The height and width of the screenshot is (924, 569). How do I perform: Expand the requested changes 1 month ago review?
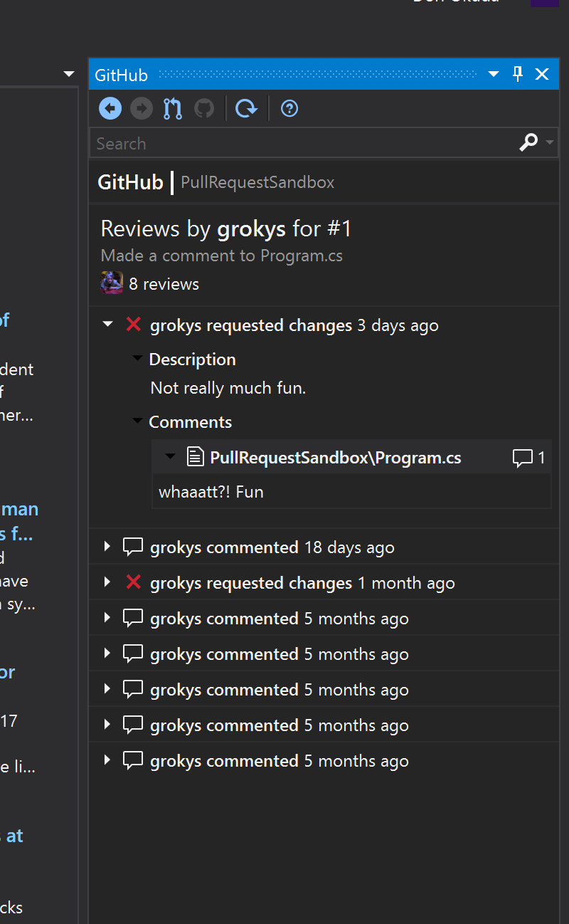point(107,582)
